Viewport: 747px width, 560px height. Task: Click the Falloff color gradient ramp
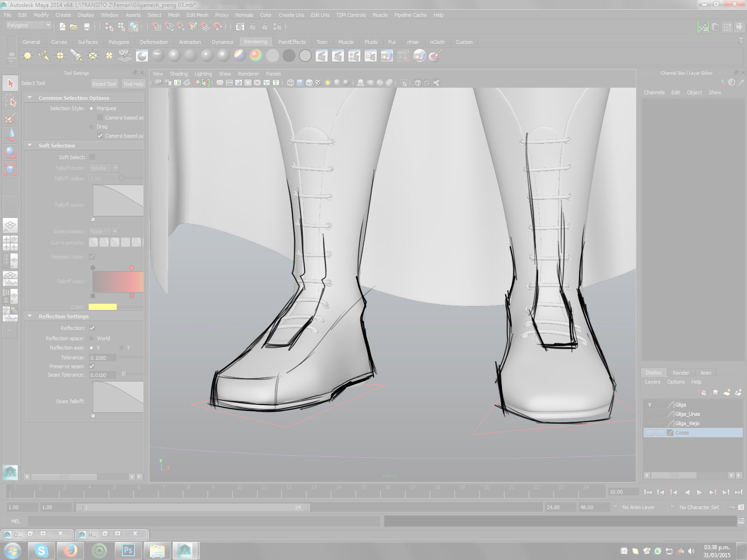pyautogui.click(x=118, y=282)
